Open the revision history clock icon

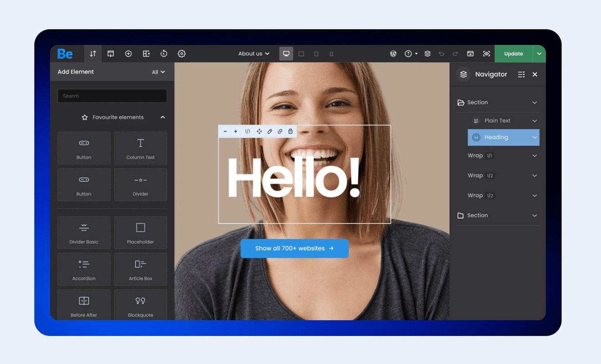[x=164, y=54]
